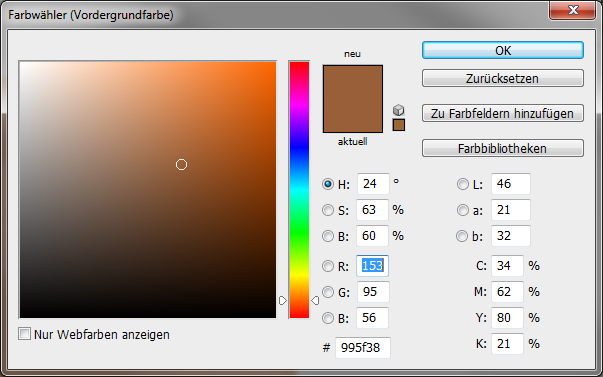Confirm color with the OK button
The image size is (603, 377).
tap(503, 50)
